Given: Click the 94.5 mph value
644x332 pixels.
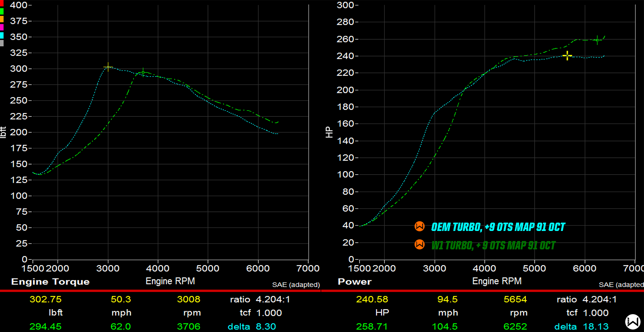Looking at the screenshot, I should (447, 299).
